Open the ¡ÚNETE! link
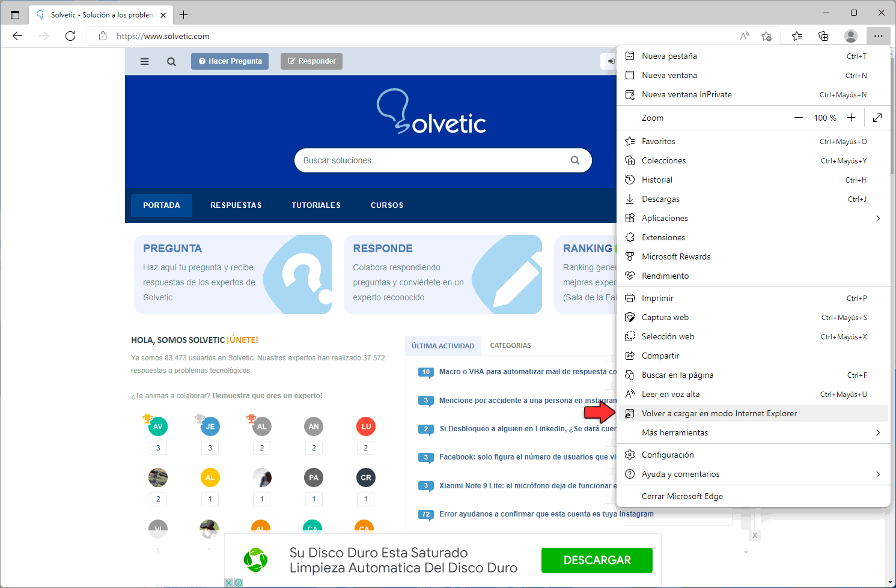Viewport: 896px width, 588px height. click(x=242, y=340)
